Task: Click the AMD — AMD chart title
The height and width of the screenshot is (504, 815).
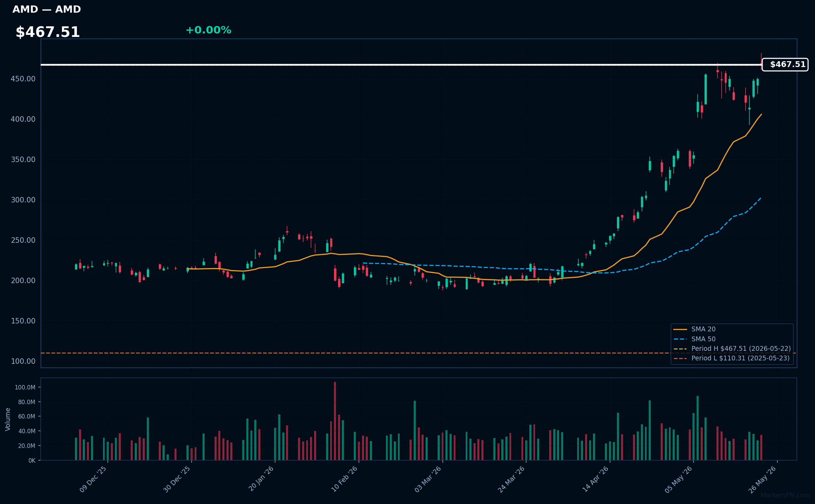Action: pyautogui.click(x=47, y=9)
